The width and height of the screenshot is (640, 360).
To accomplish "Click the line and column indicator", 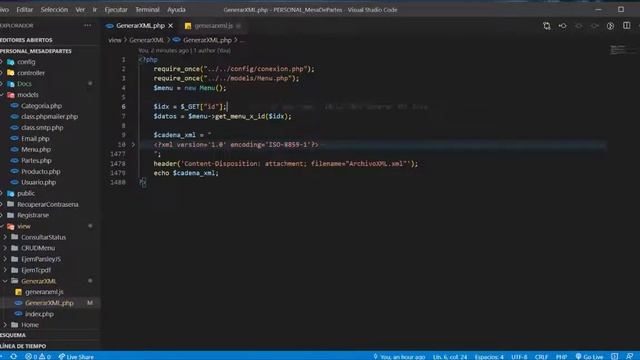I will coord(450,356).
